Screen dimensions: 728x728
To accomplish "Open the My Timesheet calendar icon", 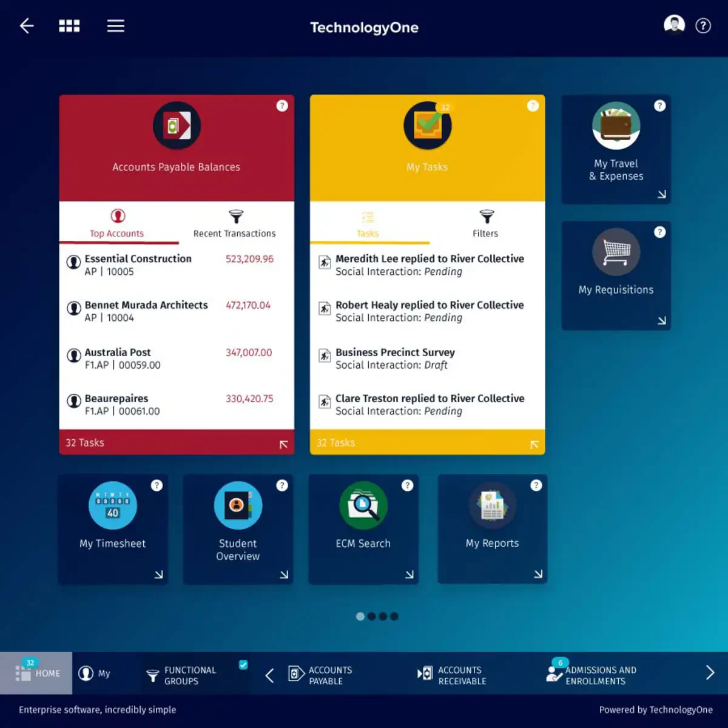I will tap(113, 505).
